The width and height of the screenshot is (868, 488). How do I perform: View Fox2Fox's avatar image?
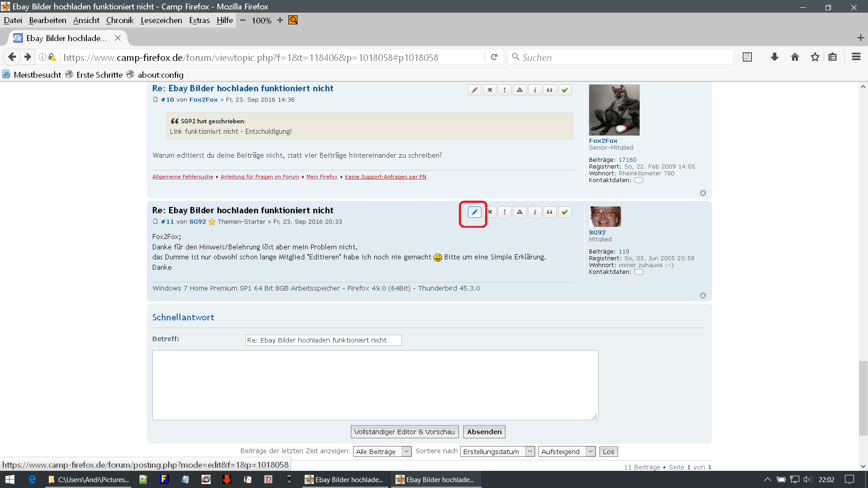click(614, 110)
